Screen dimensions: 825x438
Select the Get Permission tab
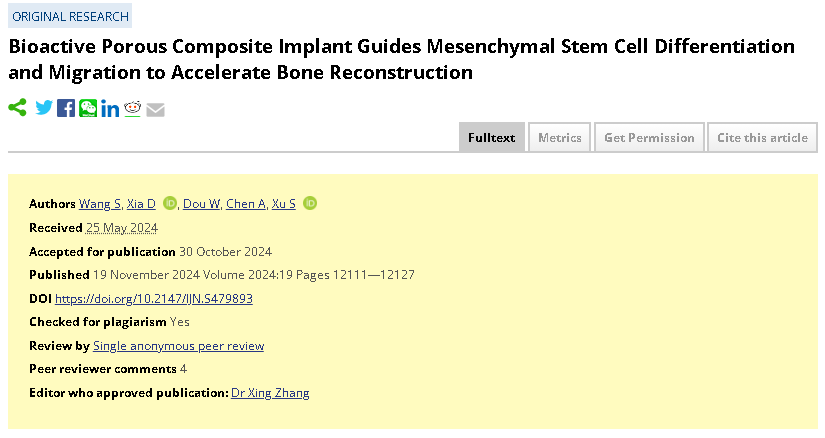click(x=649, y=137)
